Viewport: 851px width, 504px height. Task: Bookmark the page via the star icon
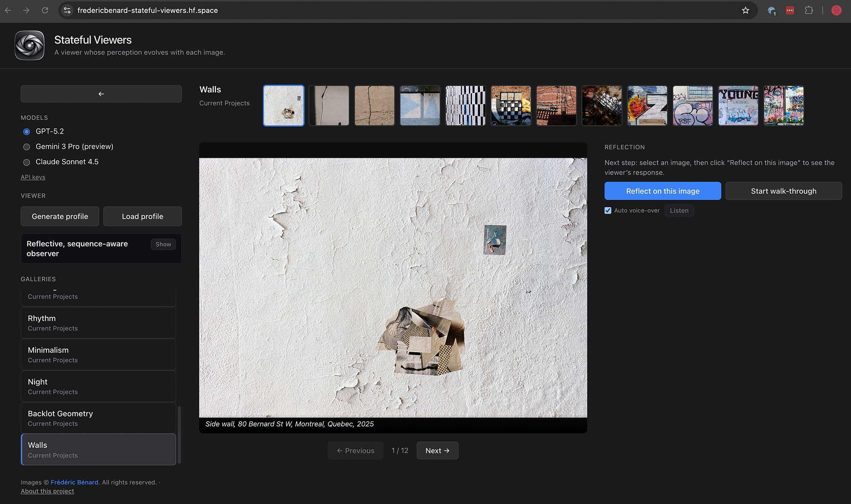point(745,10)
